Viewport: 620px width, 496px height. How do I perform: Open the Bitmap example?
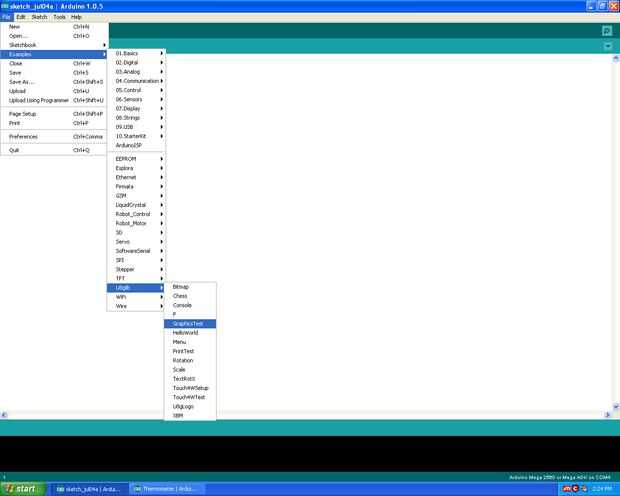coord(190,287)
